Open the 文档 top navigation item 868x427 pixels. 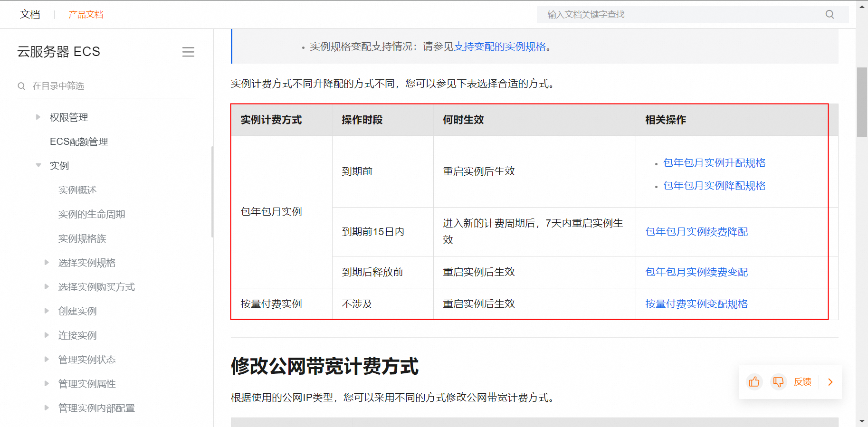tap(30, 15)
